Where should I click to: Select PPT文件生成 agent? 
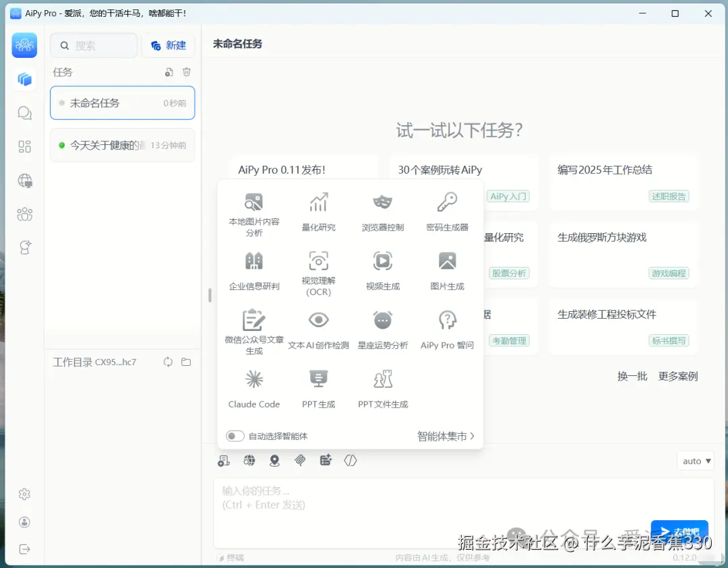coord(383,389)
